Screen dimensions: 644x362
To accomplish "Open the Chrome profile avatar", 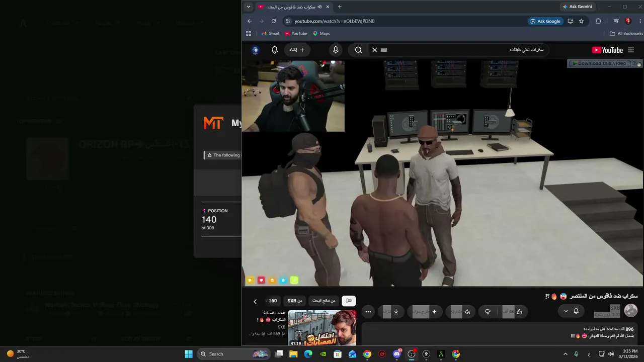I will (x=628, y=21).
